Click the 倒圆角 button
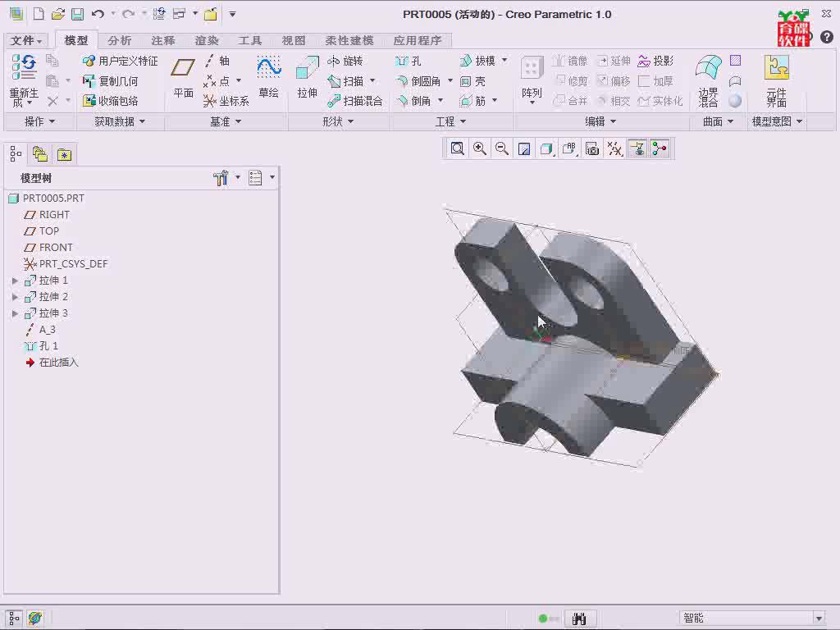Viewport: 840px width, 630px height. point(418,81)
